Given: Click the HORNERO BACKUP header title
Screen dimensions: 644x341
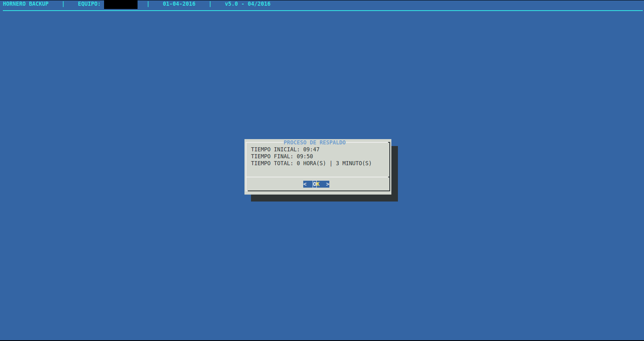Looking at the screenshot, I should tap(26, 4).
